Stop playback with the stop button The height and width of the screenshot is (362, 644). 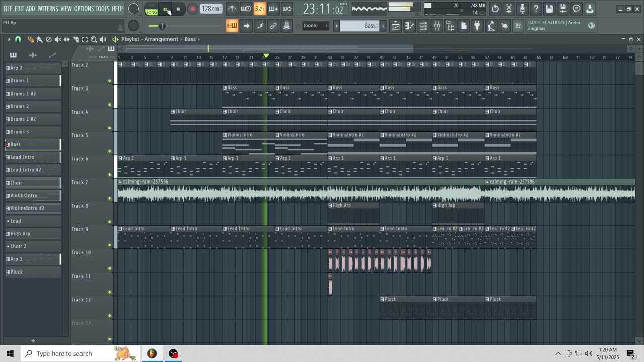(x=178, y=9)
